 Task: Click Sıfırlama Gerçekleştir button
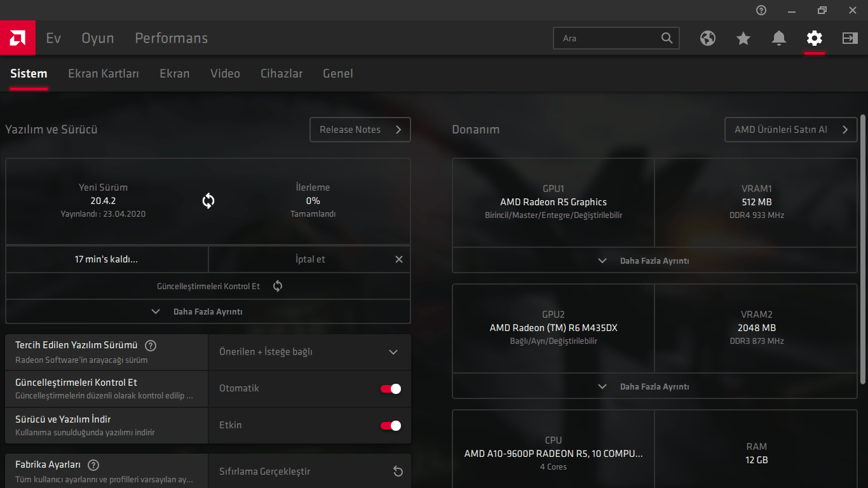click(x=309, y=471)
